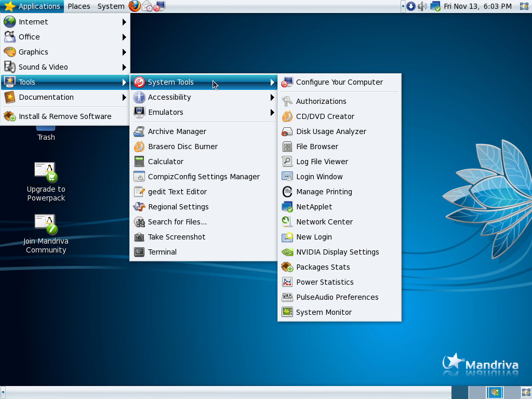Expand the Emulators submenu arrow
This screenshot has width=532, height=399.
pyautogui.click(x=272, y=112)
